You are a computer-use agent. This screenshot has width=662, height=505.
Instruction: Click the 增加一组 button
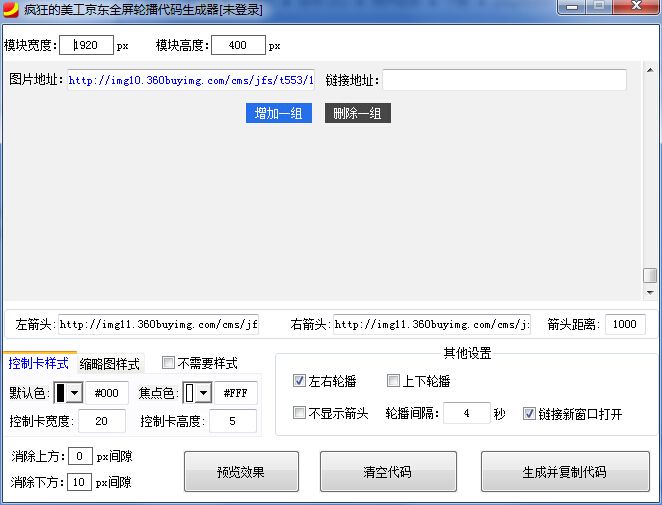coord(279,113)
